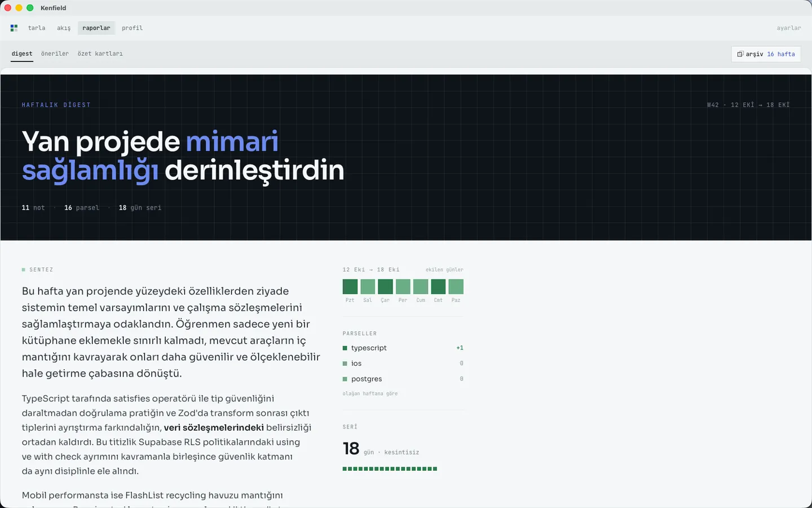812x508 pixels.
Task: Click the Pzt day square
Action: point(350,287)
